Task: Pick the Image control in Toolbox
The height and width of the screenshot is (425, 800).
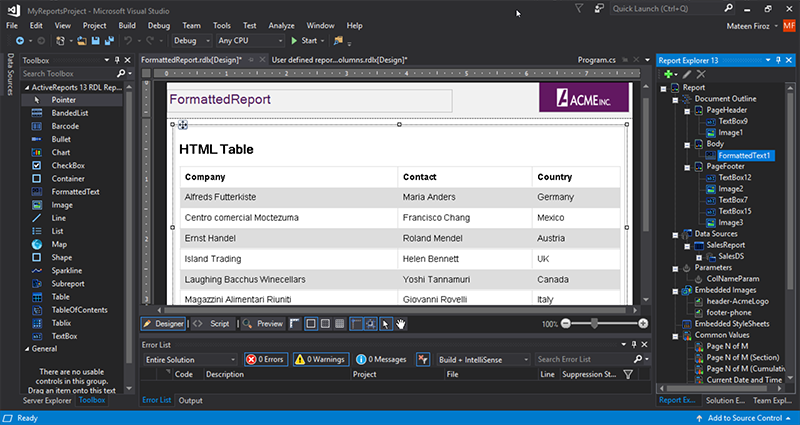Action: pos(62,205)
